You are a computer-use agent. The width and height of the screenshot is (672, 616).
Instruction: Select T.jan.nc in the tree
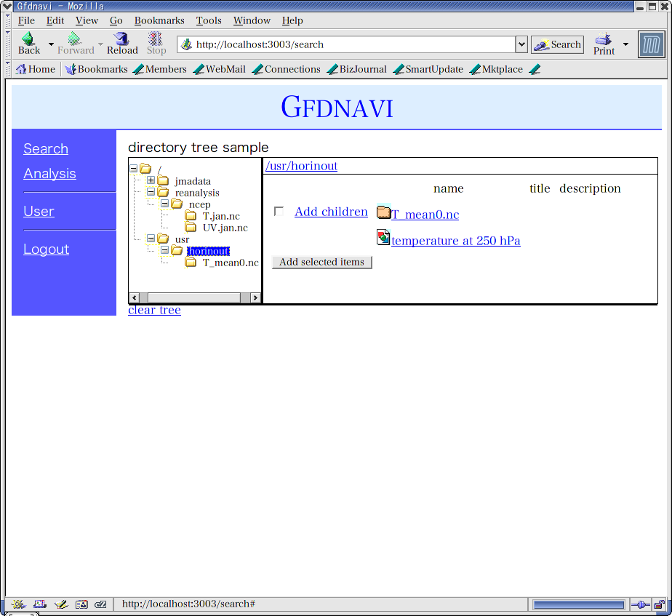coord(221,216)
